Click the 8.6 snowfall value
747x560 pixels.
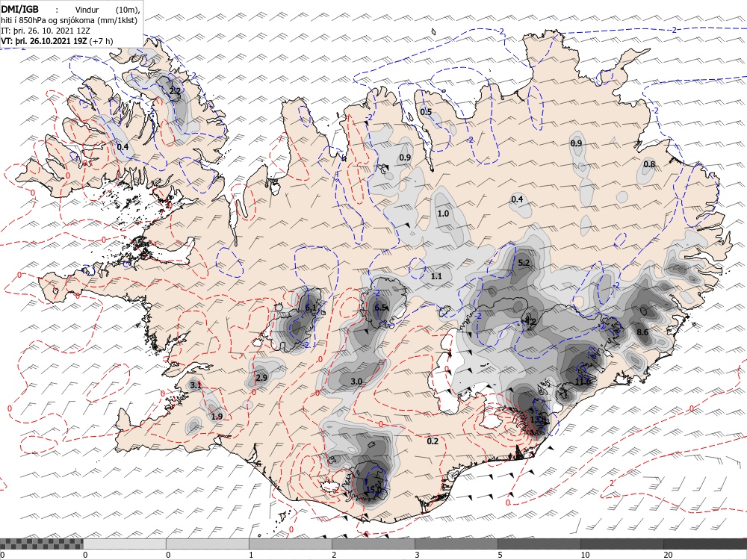[x=642, y=332]
